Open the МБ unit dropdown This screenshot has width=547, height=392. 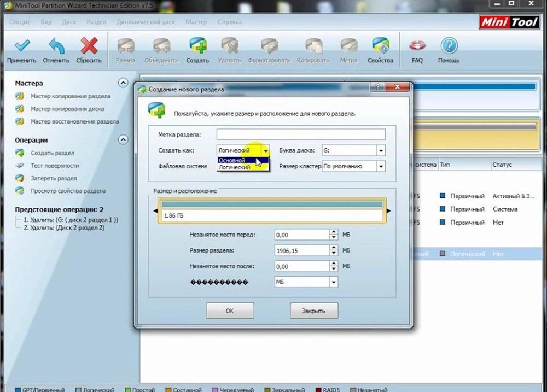(333, 282)
